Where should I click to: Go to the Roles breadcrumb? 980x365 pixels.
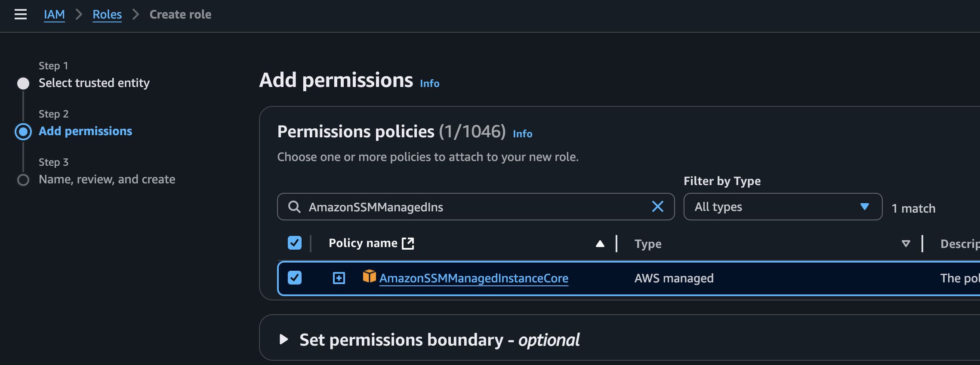(107, 14)
